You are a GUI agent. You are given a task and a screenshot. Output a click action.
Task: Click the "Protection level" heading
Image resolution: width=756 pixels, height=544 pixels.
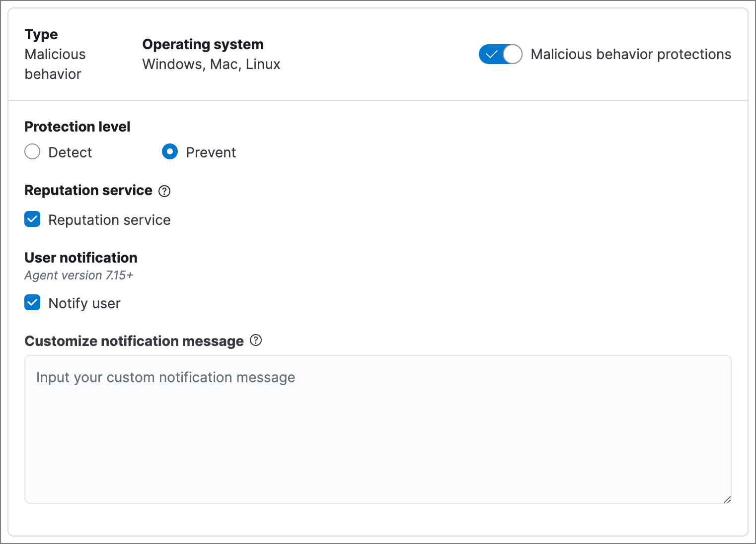click(x=77, y=127)
